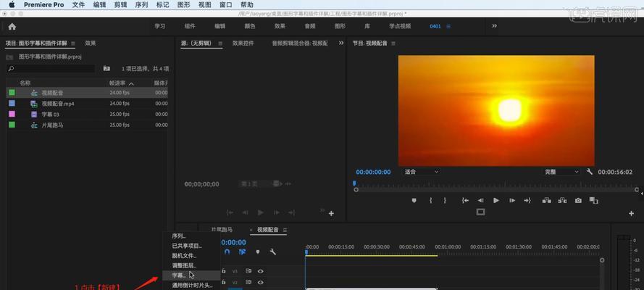This screenshot has height=290, width=644.
Task: Switch to 效果控件 tab
Action: click(x=243, y=43)
